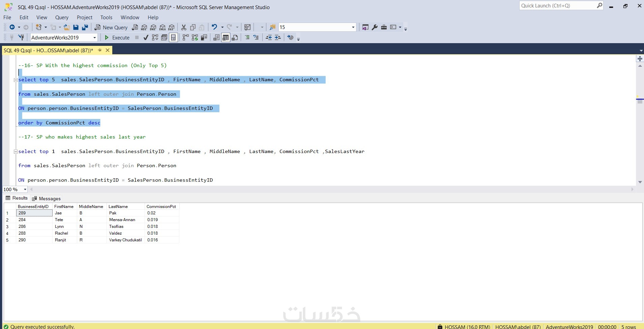Click the Open File folder icon
The height and width of the screenshot is (329, 644).
(67, 27)
